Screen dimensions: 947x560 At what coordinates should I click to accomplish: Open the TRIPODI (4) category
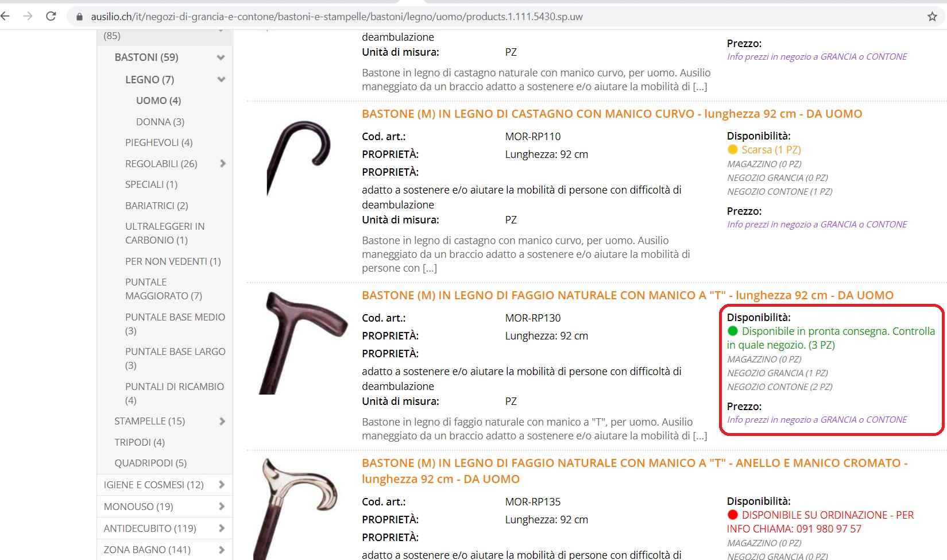(x=140, y=442)
